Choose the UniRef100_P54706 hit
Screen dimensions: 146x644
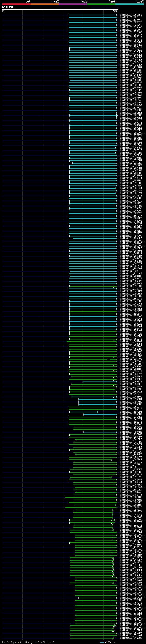click(131, 492)
